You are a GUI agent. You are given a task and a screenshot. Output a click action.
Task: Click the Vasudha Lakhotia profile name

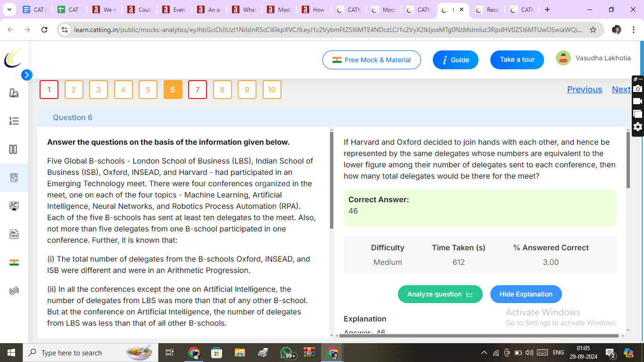(603, 58)
